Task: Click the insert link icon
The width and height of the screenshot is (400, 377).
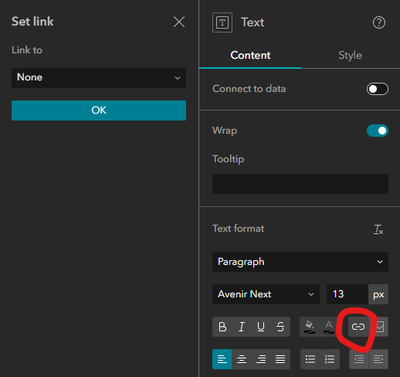Action: (358, 327)
